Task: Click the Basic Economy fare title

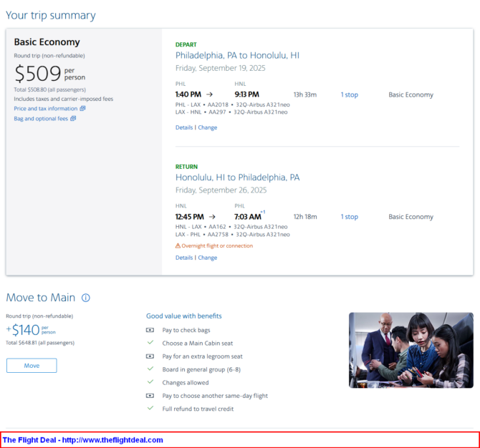Action: (47, 42)
